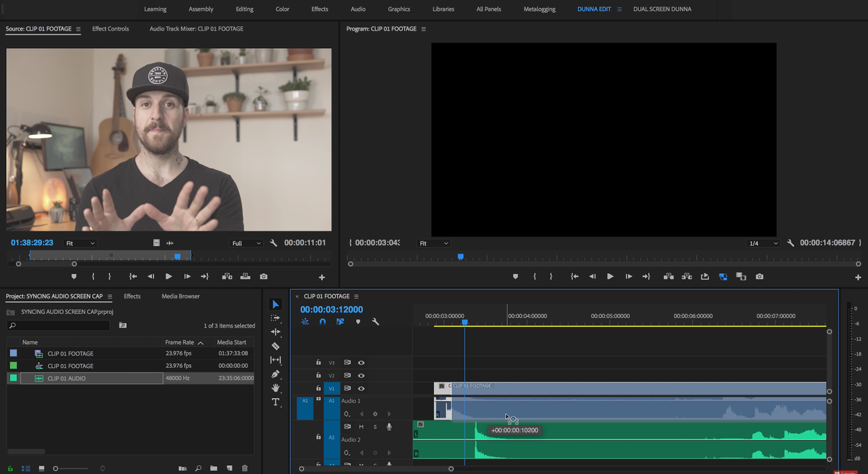Open Program monitor zoom Fit dropdown

click(434, 243)
